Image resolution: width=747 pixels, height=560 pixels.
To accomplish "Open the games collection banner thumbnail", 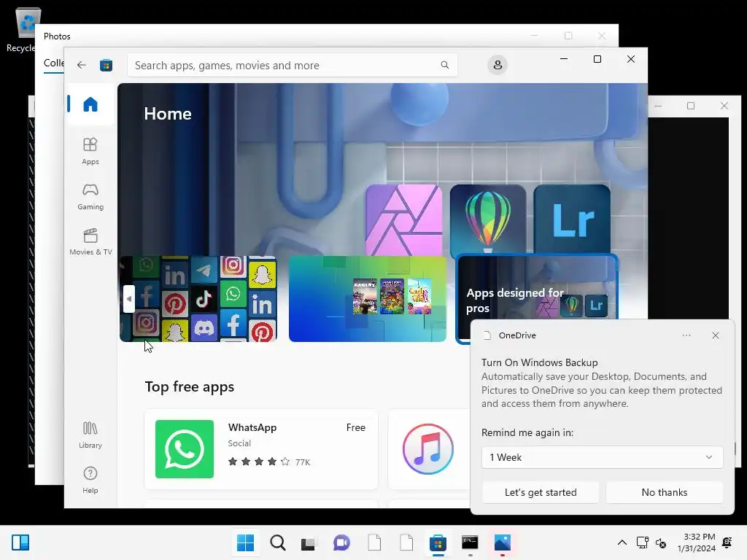I will [x=368, y=299].
